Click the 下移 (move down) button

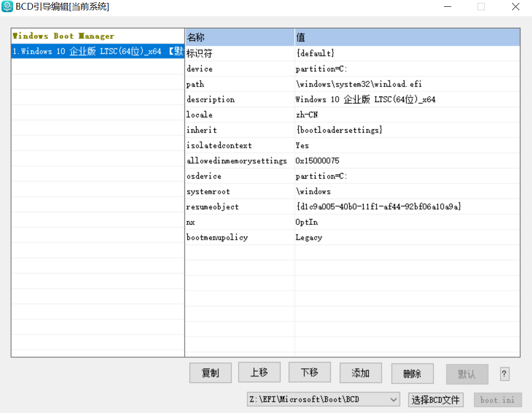tap(309, 372)
